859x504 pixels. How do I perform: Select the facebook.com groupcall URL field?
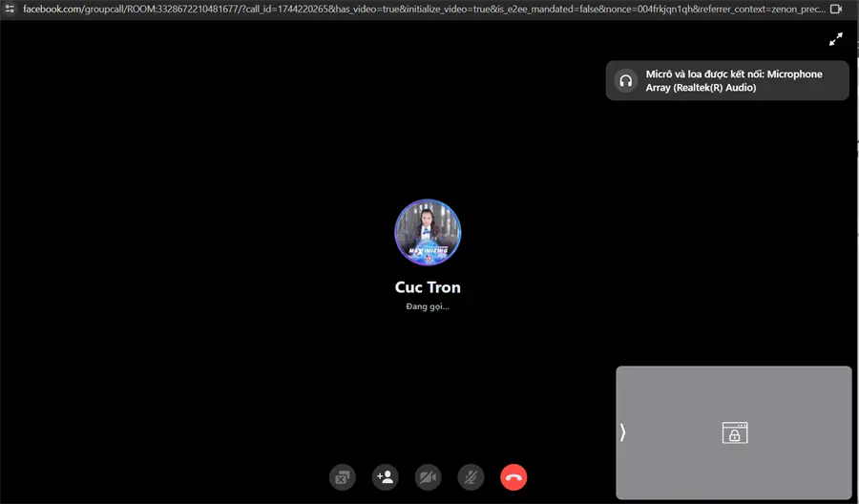[424, 9]
